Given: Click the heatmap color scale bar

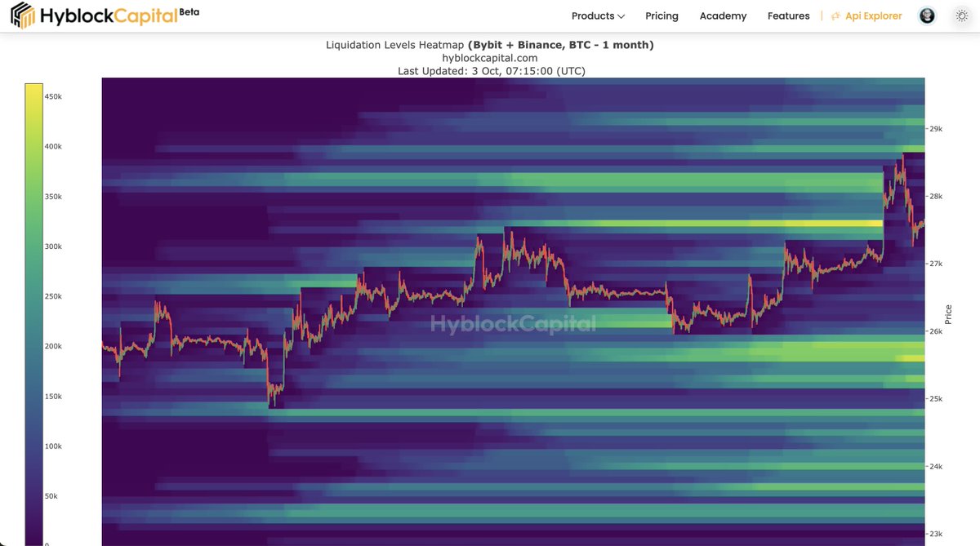Looking at the screenshot, I should tap(33, 314).
